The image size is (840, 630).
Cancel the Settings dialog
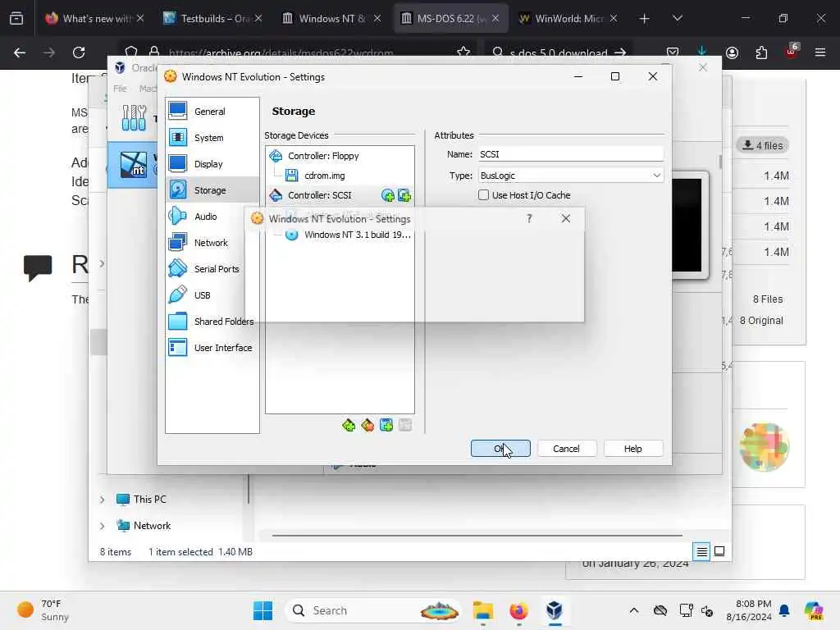pyautogui.click(x=566, y=449)
